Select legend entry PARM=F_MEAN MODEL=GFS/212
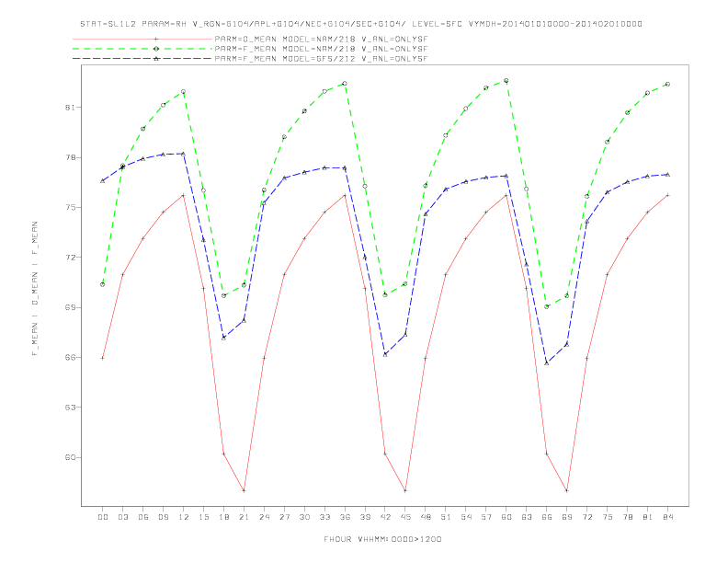This screenshot has width=728, height=563. click(x=321, y=59)
